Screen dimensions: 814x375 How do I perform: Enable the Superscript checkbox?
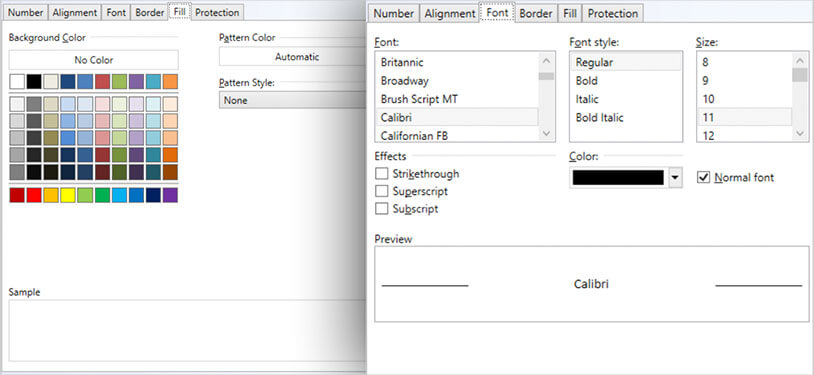tap(382, 191)
